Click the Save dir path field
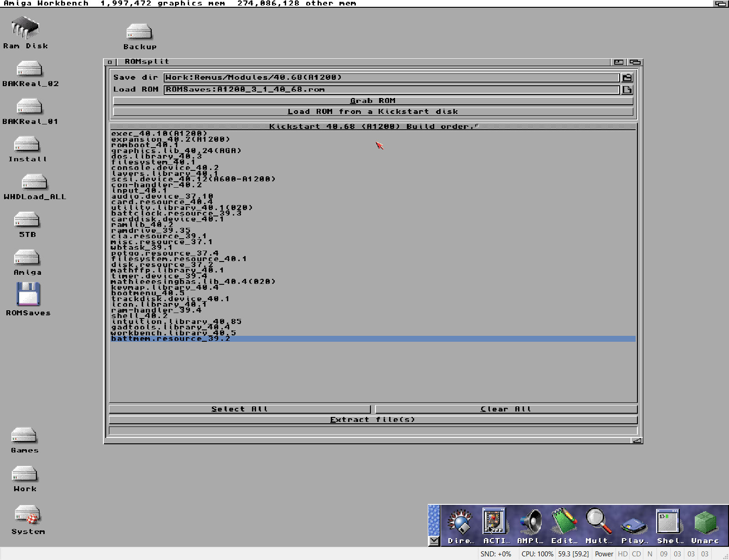 (x=392, y=77)
